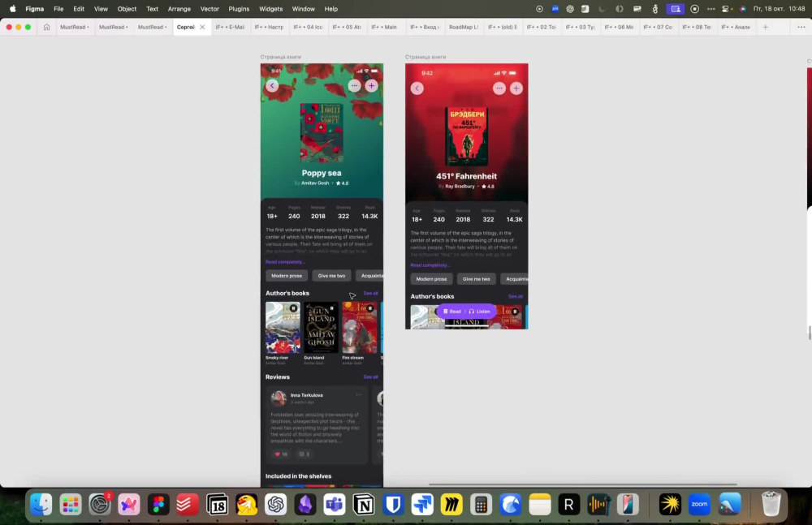
Task: Click the canvas vertical scrollbar handle
Action: (810, 333)
